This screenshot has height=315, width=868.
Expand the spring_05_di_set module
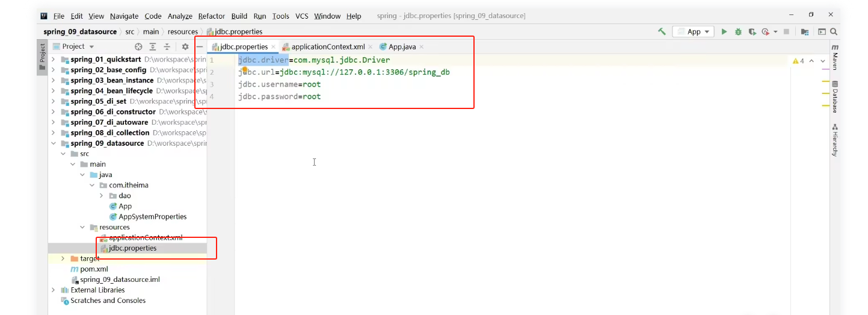[x=53, y=101]
